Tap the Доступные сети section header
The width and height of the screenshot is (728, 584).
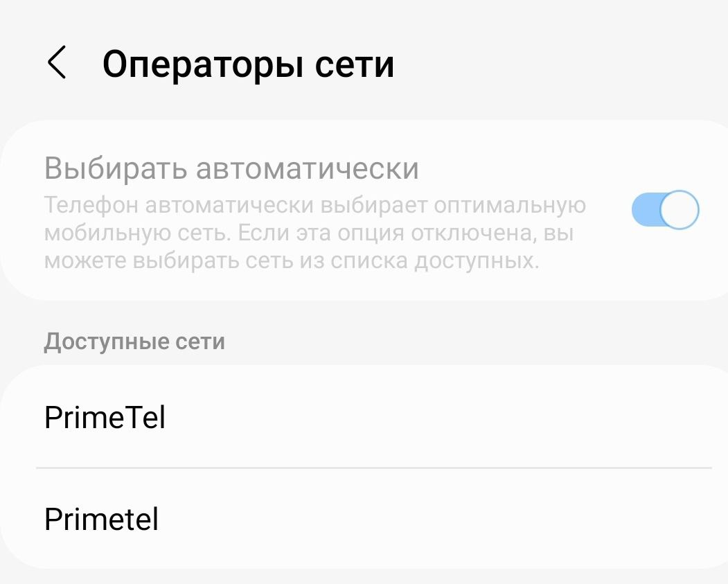click(134, 342)
